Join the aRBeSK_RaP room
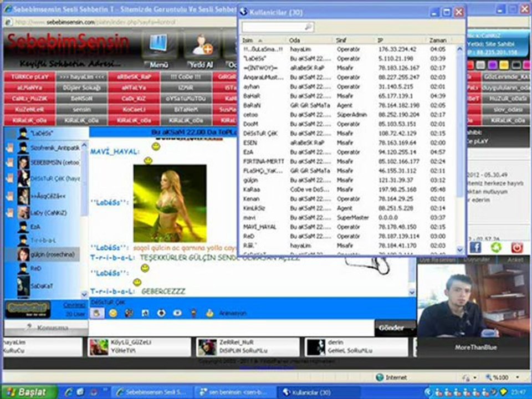Image resolution: width=532 pixels, height=399 pixels. (134, 76)
